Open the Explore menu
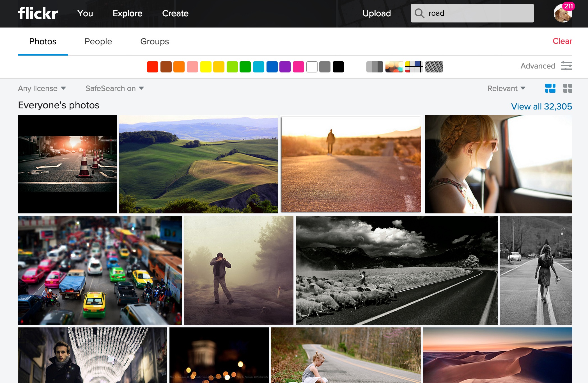The image size is (588, 383). point(128,13)
